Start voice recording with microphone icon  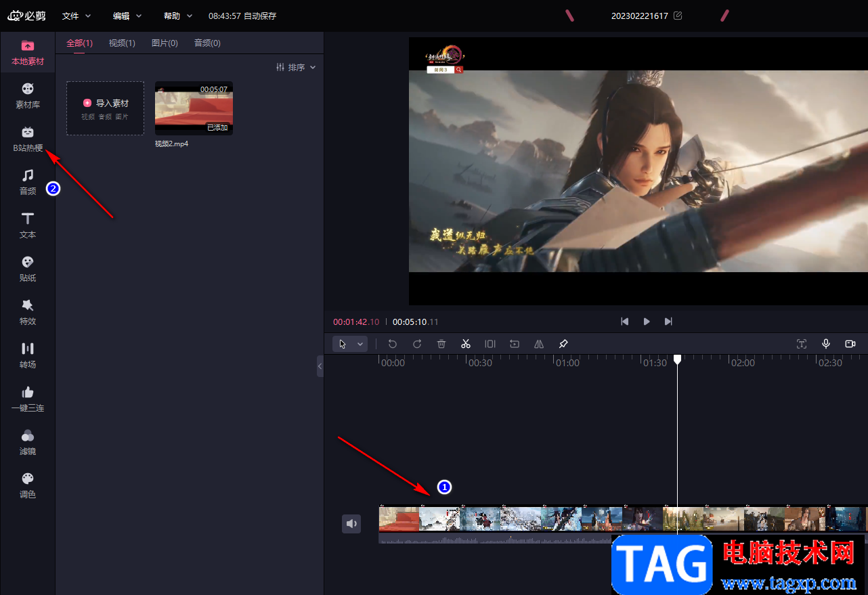(826, 344)
